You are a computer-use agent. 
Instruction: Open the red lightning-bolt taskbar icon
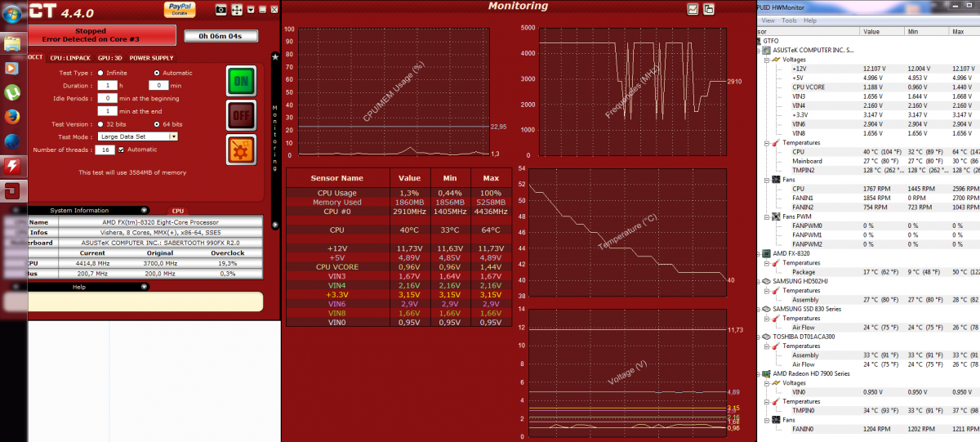coord(11,167)
